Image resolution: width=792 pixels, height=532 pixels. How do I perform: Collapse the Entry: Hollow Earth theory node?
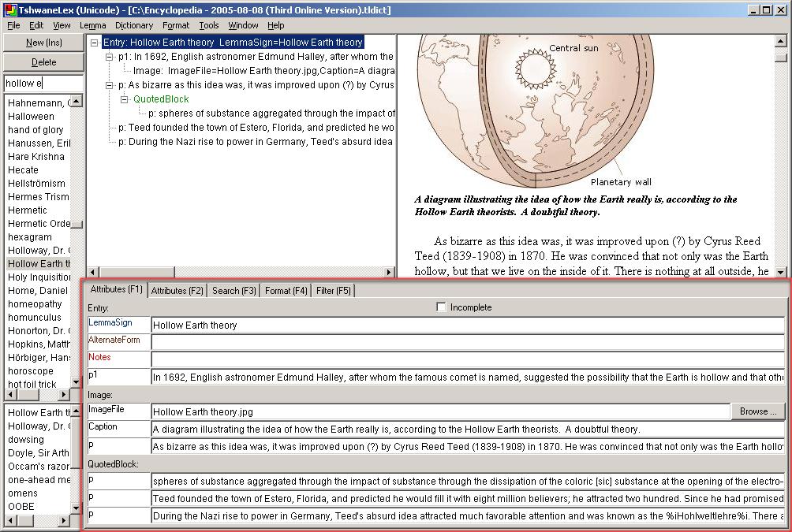point(94,43)
